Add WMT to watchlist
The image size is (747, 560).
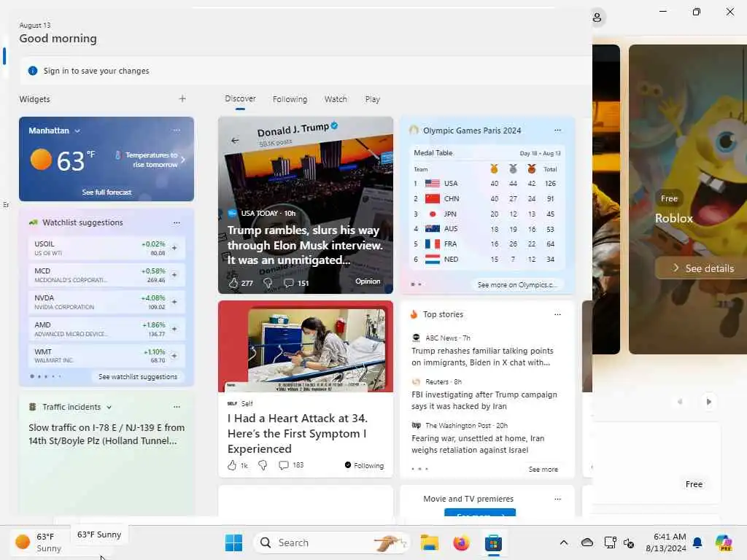(x=174, y=356)
